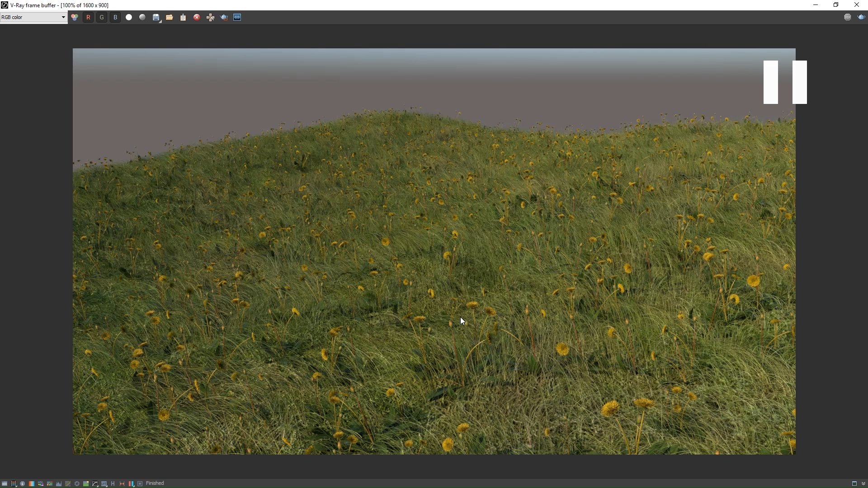Expand the save image options arrow

160,22
